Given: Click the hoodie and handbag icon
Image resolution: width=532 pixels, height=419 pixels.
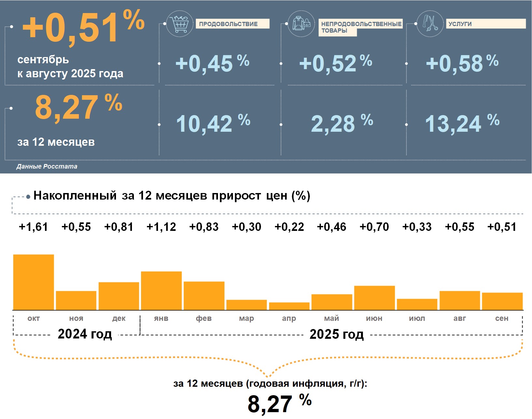Looking at the screenshot, I should coord(301,24).
